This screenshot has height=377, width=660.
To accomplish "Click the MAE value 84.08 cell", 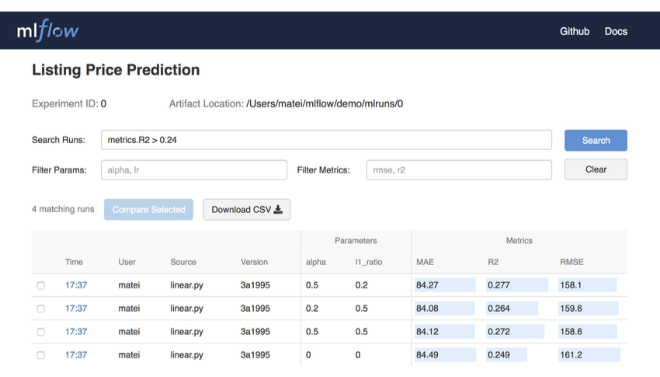I will tap(444, 308).
